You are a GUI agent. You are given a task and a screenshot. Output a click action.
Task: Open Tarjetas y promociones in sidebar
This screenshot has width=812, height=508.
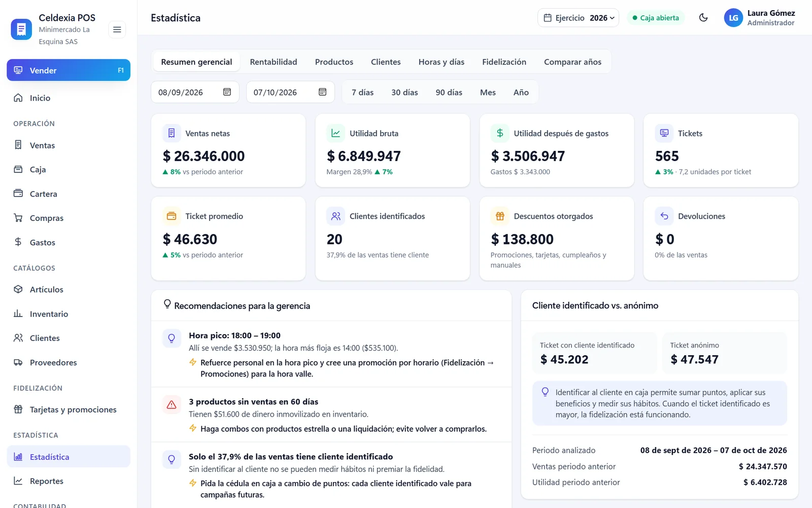click(69, 409)
